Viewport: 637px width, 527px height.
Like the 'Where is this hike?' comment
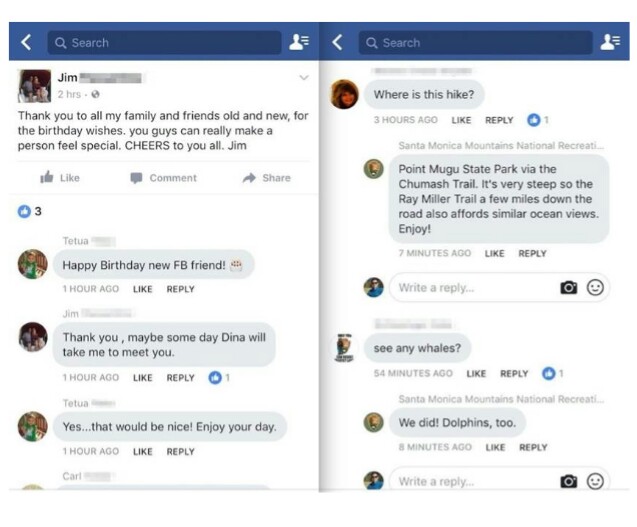pyautogui.click(x=461, y=120)
